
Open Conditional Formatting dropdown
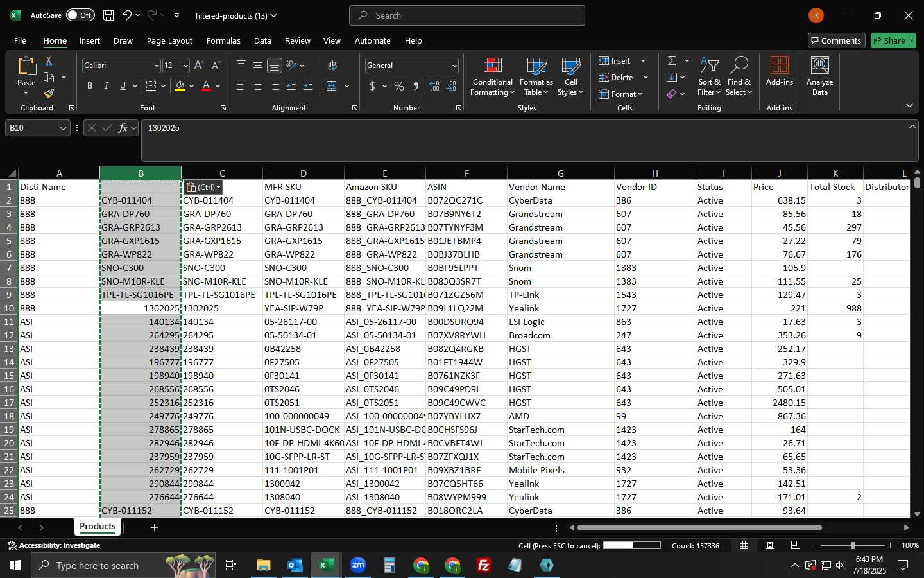pyautogui.click(x=492, y=76)
